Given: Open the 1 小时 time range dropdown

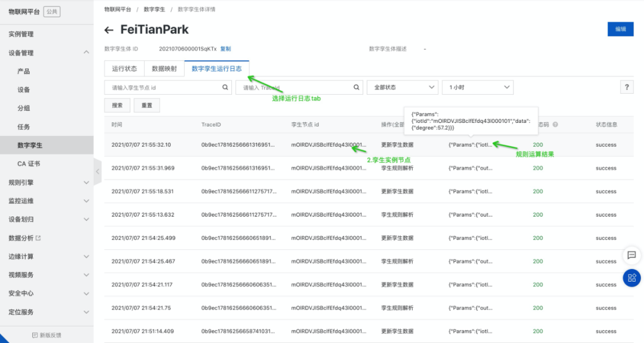Looking at the screenshot, I should pyautogui.click(x=478, y=87).
